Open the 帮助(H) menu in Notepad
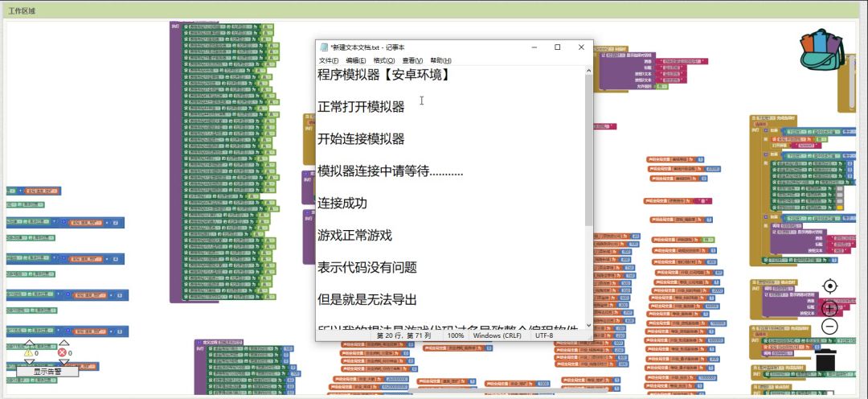 pyautogui.click(x=440, y=60)
